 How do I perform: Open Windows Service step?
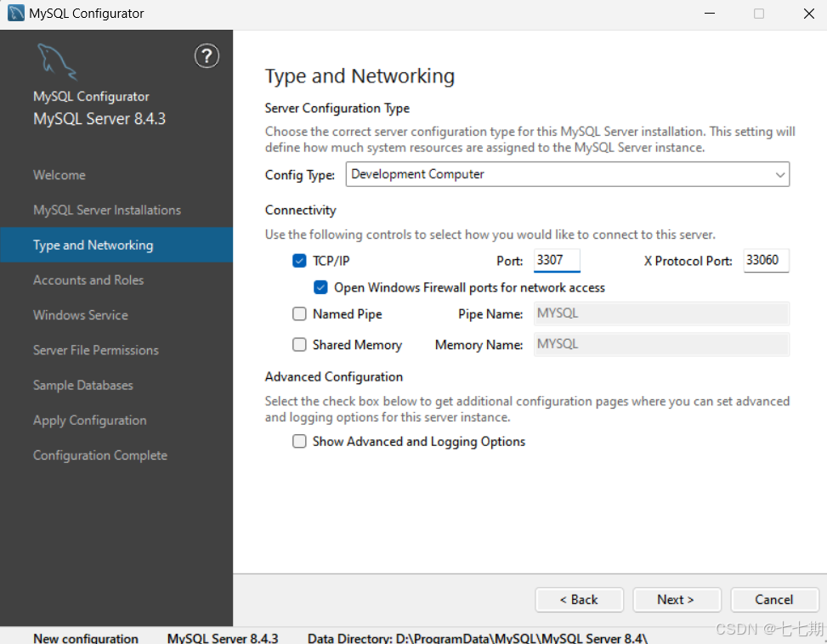pyautogui.click(x=81, y=315)
